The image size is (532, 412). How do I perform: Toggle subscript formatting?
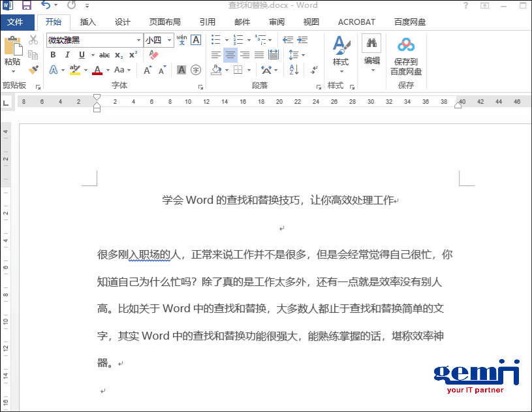pyautogui.click(x=119, y=55)
